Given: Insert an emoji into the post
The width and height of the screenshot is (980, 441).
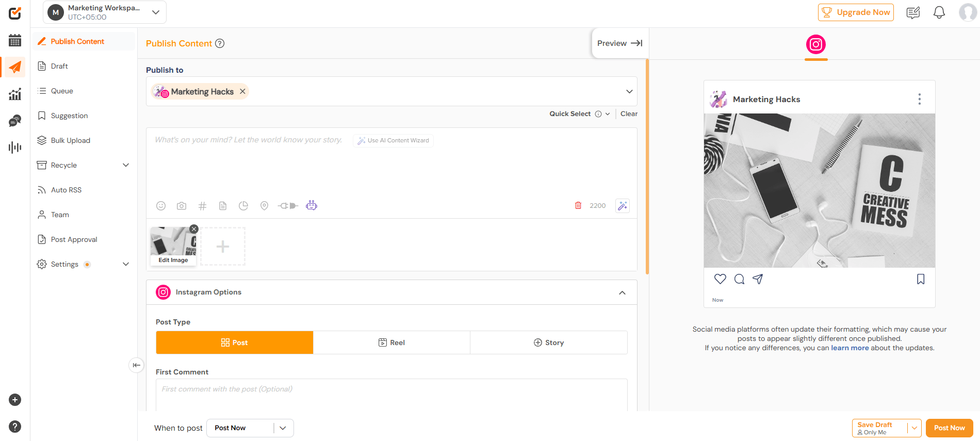Looking at the screenshot, I should 161,206.
